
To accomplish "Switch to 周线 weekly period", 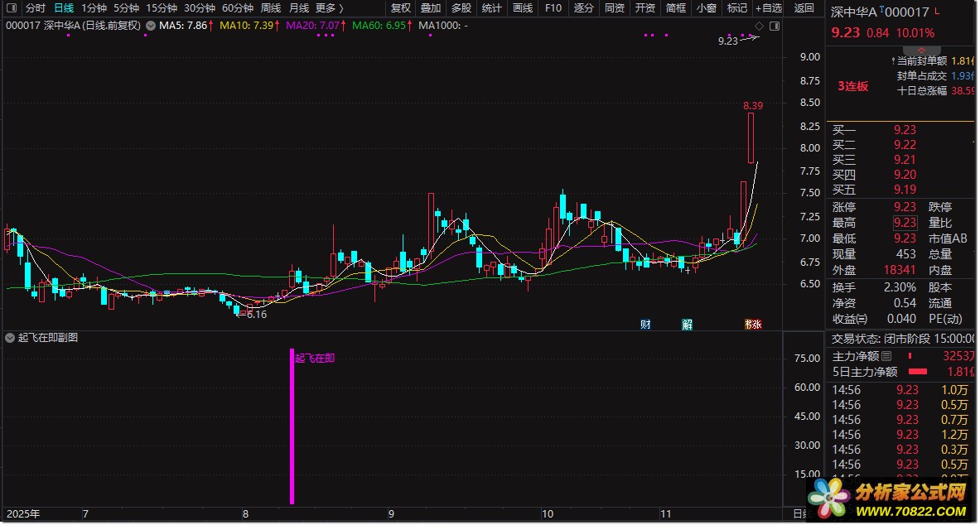I will (x=271, y=8).
